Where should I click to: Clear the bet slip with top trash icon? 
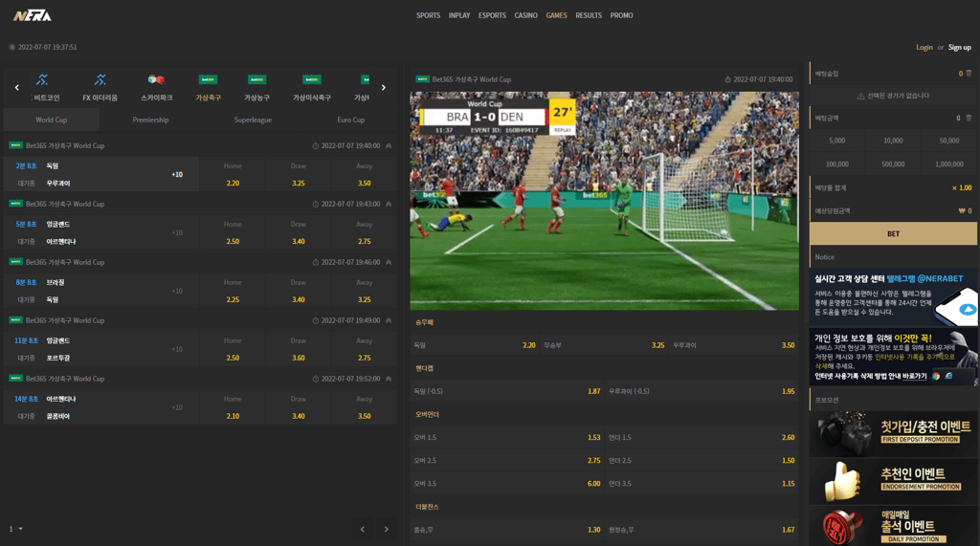(969, 74)
